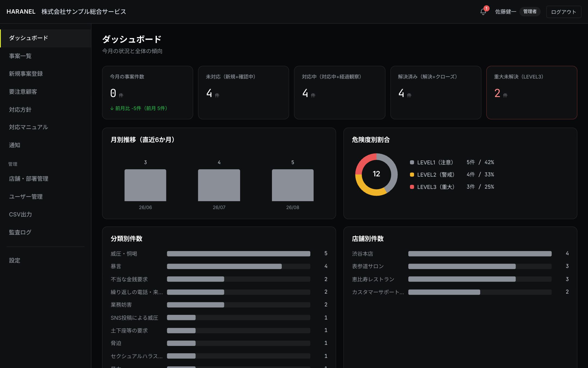
Task: Click the 管理者 role badge
Action: [530, 11]
